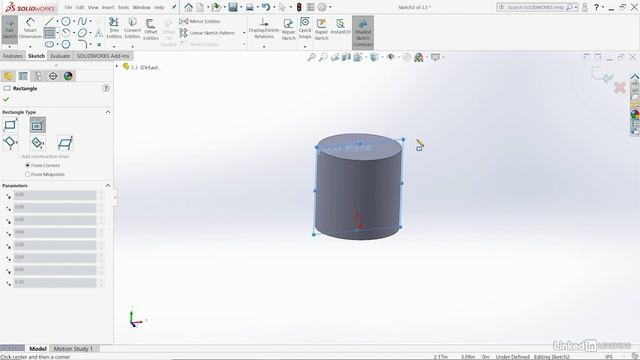This screenshot has width=640, height=360.
Task: Select the Straight Slot tool
Action: coord(49,44)
